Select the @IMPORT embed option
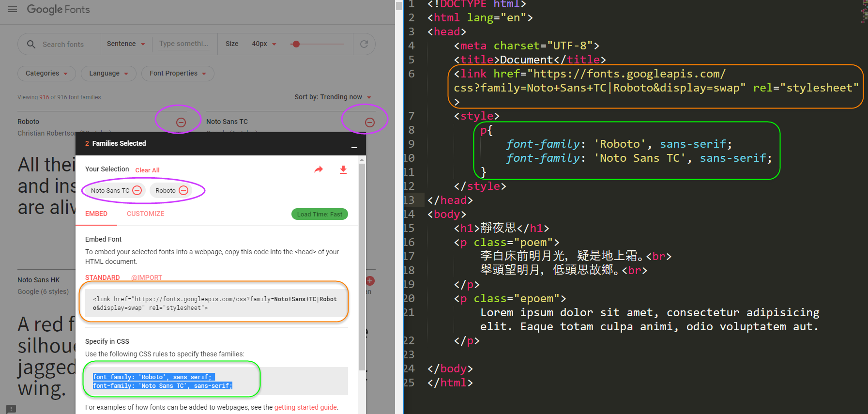The width and height of the screenshot is (868, 414). point(147,277)
